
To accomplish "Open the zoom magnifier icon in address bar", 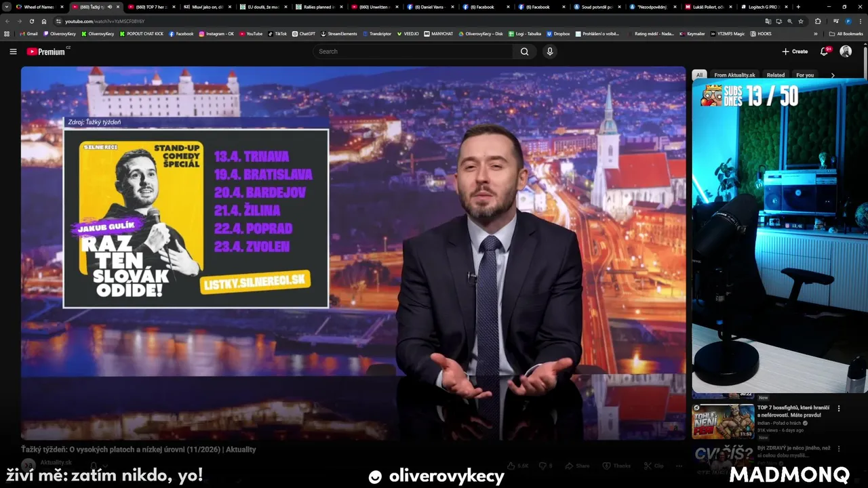I will coord(789,21).
